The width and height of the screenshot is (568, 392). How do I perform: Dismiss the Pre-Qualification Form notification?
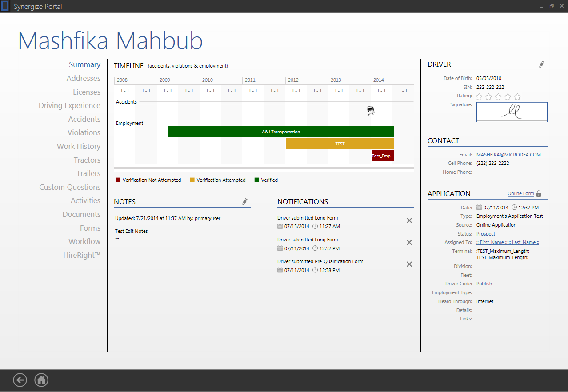click(x=409, y=264)
